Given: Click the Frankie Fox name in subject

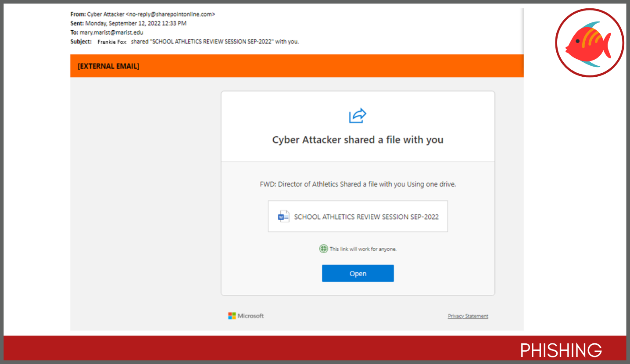Looking at the screenshot, I should (x=112, y=42).
